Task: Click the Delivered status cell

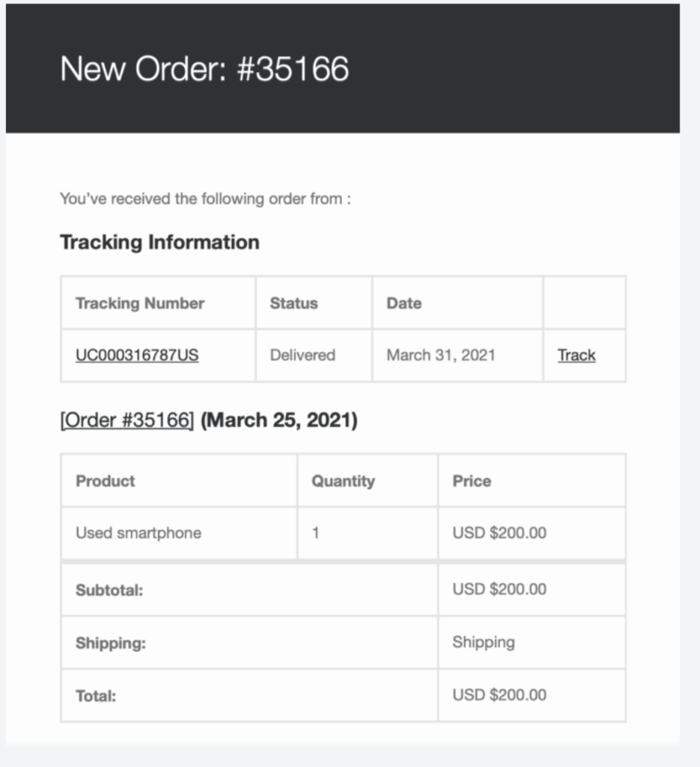Action: click(302, 355)
